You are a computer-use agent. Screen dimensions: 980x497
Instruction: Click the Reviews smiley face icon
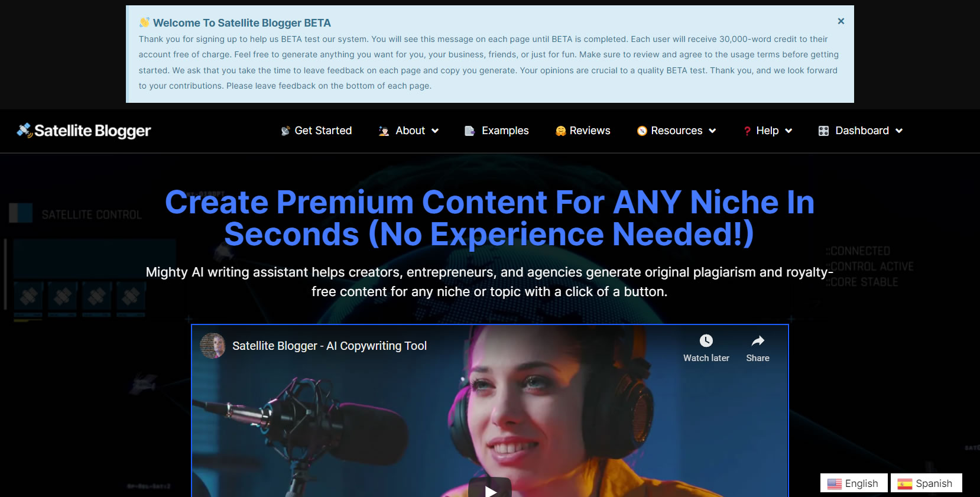[560, 131]
